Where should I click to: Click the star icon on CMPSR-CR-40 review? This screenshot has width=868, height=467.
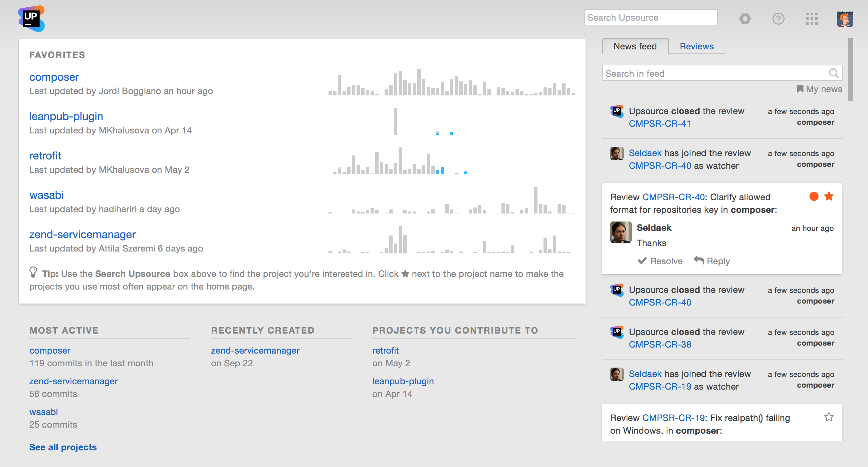829,197
